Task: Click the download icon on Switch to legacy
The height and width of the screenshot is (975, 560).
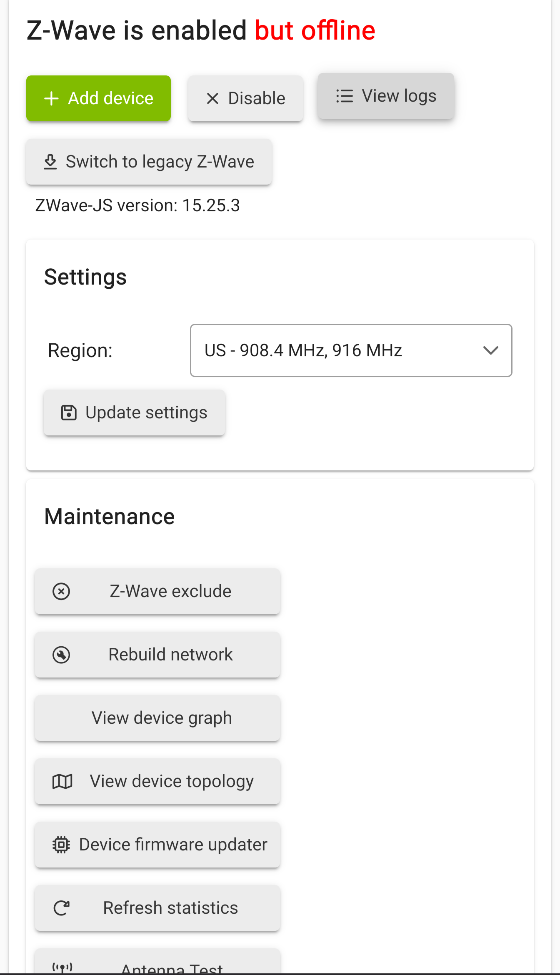Action: coord(50,162)
